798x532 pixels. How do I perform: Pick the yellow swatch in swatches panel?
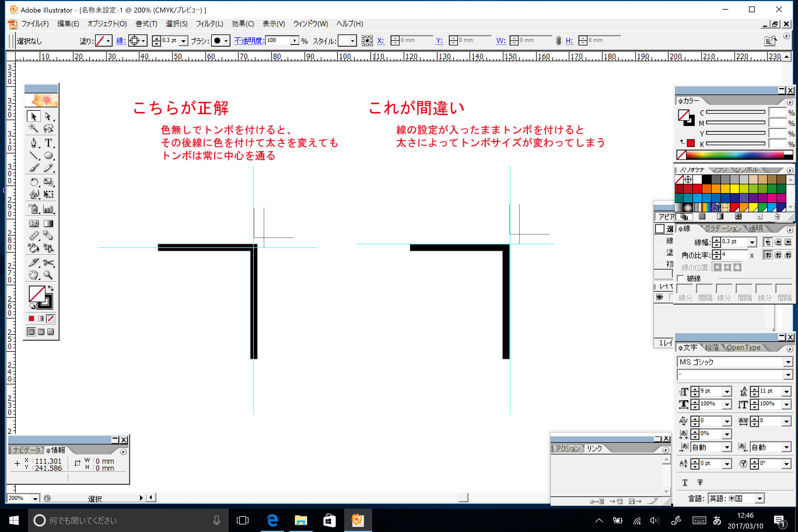[x=734, y=189]
